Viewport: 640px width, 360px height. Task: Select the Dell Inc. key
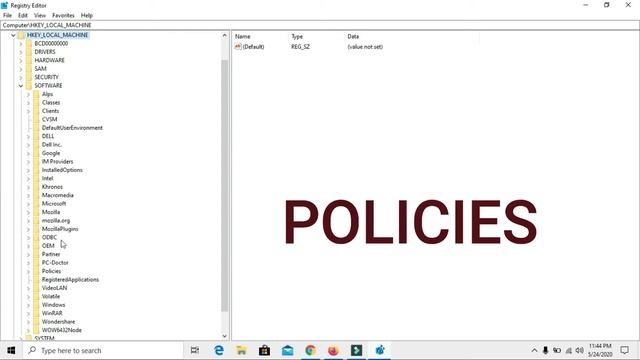click(x=52, y=144)
